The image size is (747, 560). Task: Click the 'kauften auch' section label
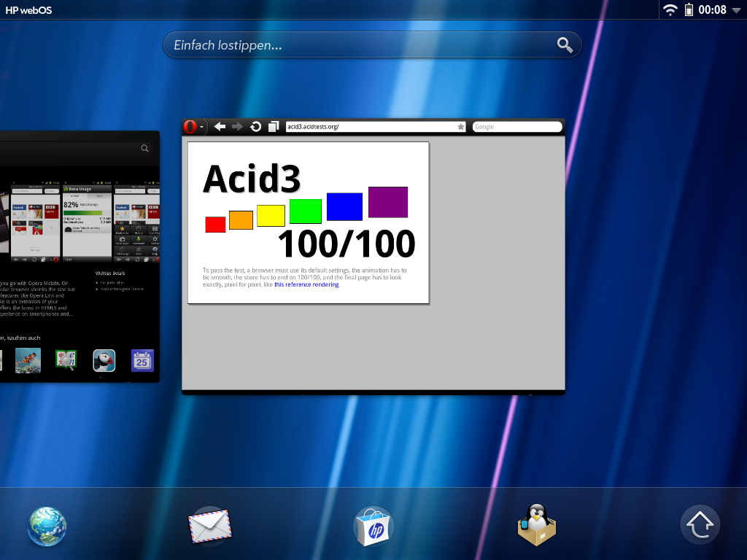tap(23, 338)
